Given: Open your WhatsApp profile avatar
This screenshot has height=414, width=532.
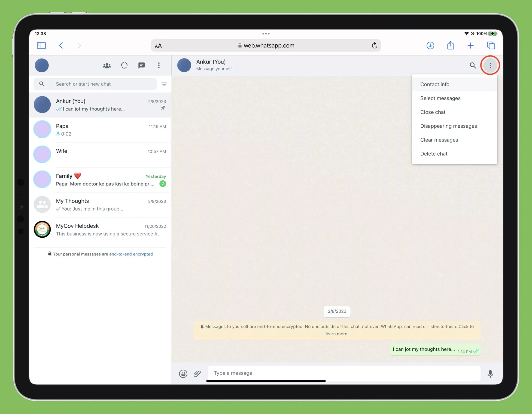Looking at the screenshot, I should coord(42,65).
